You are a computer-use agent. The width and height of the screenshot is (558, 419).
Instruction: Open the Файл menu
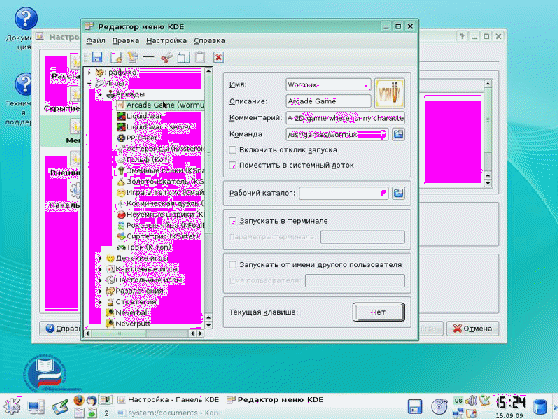point(96,41)
